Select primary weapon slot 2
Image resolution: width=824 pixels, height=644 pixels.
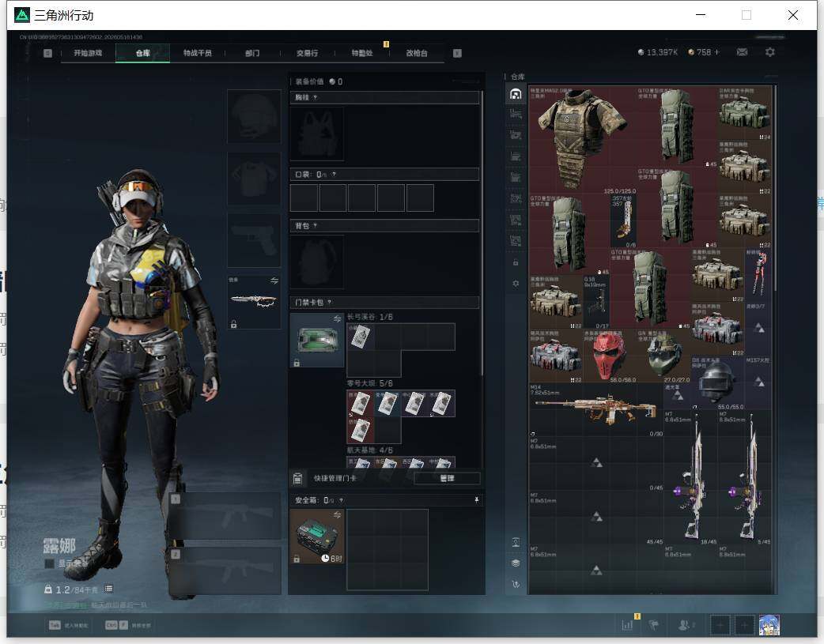coord(225,571)
